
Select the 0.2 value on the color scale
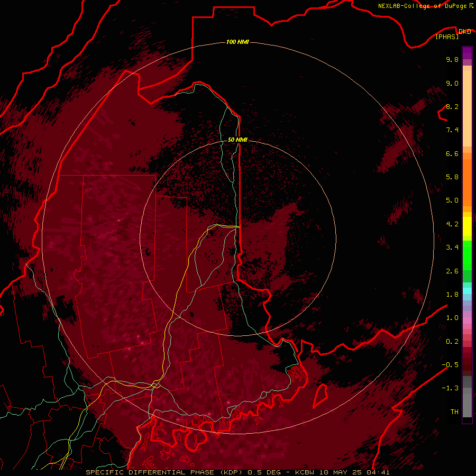point(452,342)
